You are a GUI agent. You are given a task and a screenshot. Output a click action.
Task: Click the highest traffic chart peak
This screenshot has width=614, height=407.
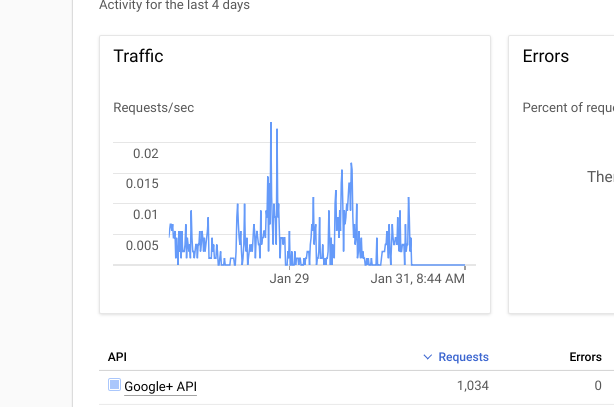(271, 123)
